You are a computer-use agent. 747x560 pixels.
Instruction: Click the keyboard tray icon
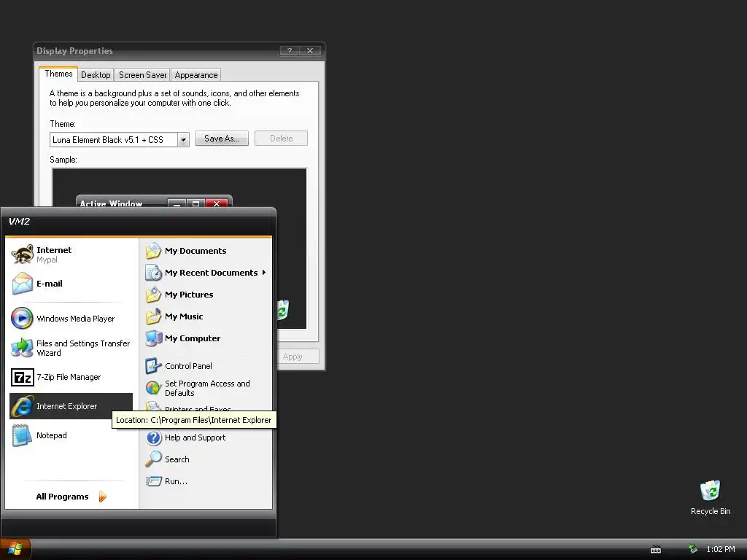click(656, 550)
